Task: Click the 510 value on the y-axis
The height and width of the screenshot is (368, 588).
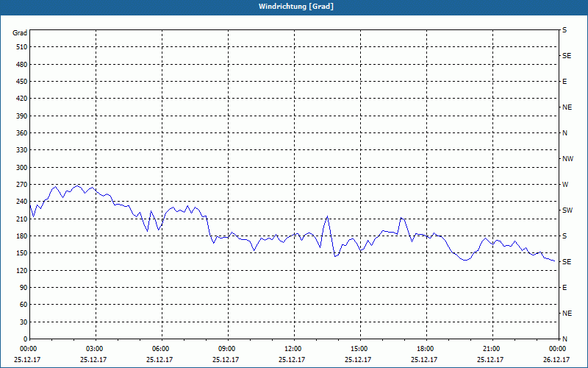Action: pyautogui.click(x=22, y=47)
